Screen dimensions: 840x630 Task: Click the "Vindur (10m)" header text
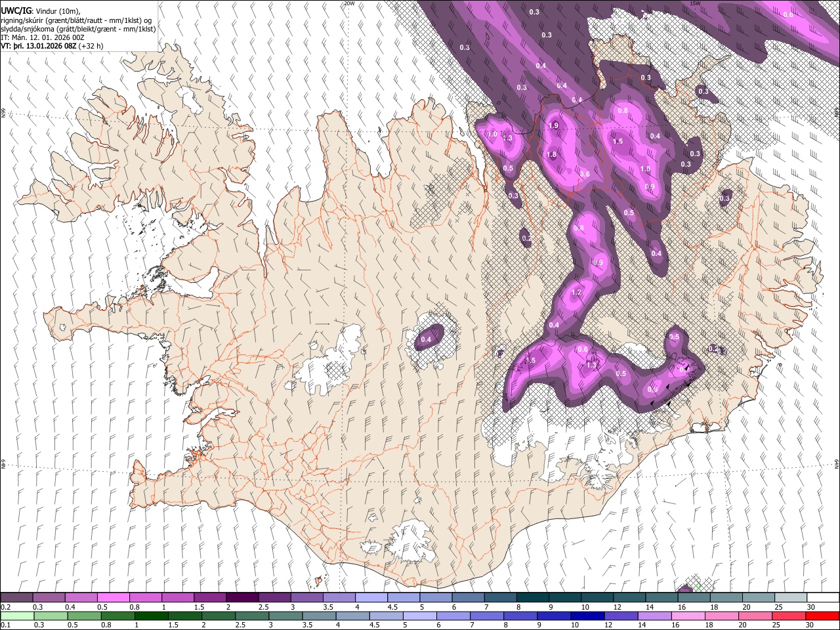57,10
